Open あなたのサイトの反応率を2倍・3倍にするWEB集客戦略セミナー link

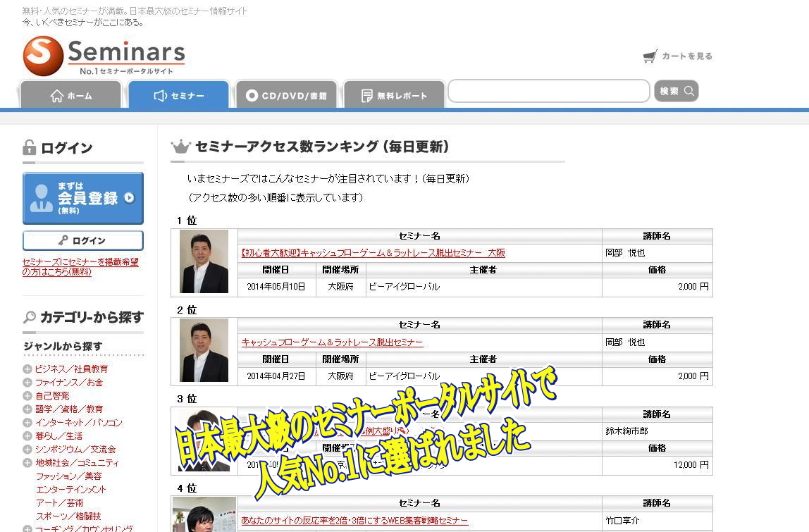click(x=354, y=521)
